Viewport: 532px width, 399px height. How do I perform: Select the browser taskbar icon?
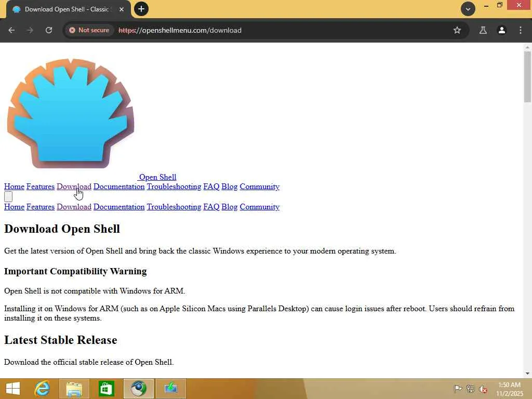138,389
